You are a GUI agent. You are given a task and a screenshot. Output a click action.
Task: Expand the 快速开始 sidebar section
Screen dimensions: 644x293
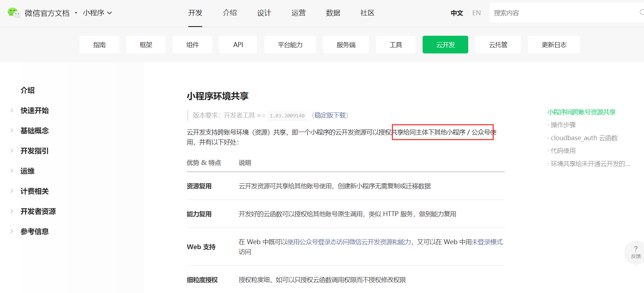point(34,110)
